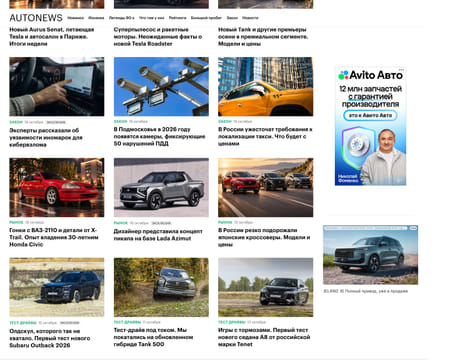The width and height of the screenshot is (463, 360).
Task: Open thumbnail of crossovers driving at sunset
Action: point(266,187)
